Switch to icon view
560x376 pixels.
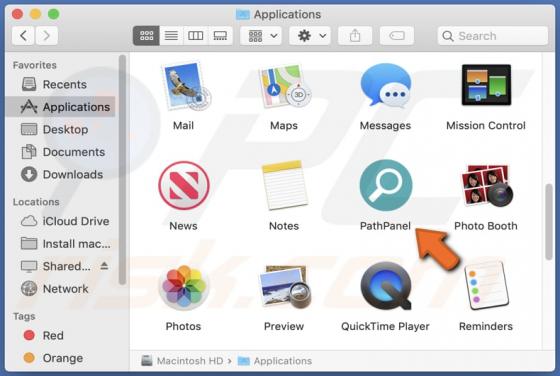(x=146, y=36)
